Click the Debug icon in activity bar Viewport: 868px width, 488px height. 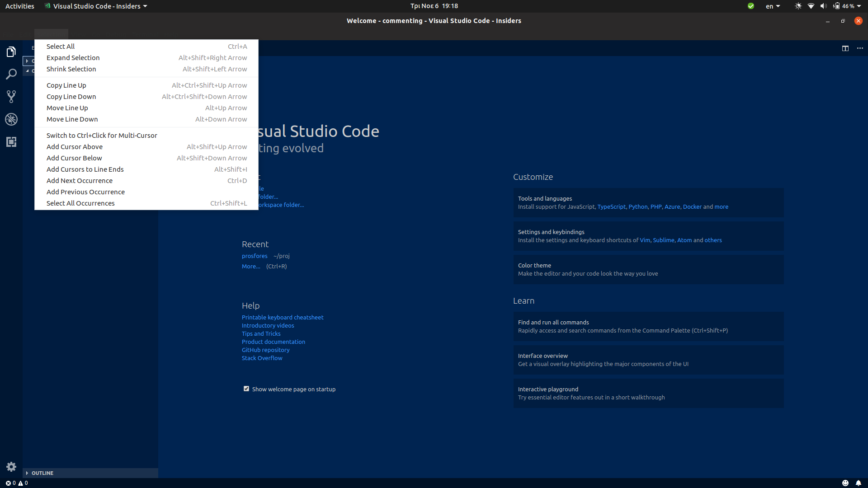pyautogui.click(x=11, y=119)
